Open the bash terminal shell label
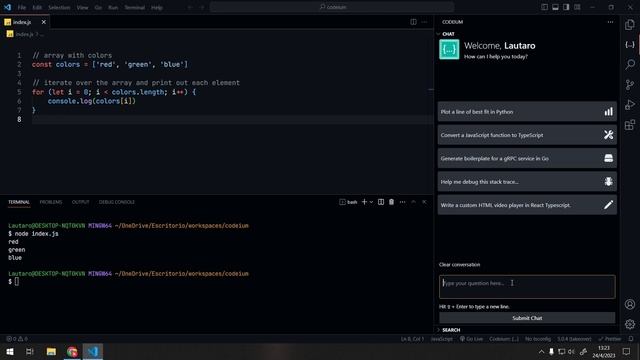 pyautogui.click(x=348, y=202)
